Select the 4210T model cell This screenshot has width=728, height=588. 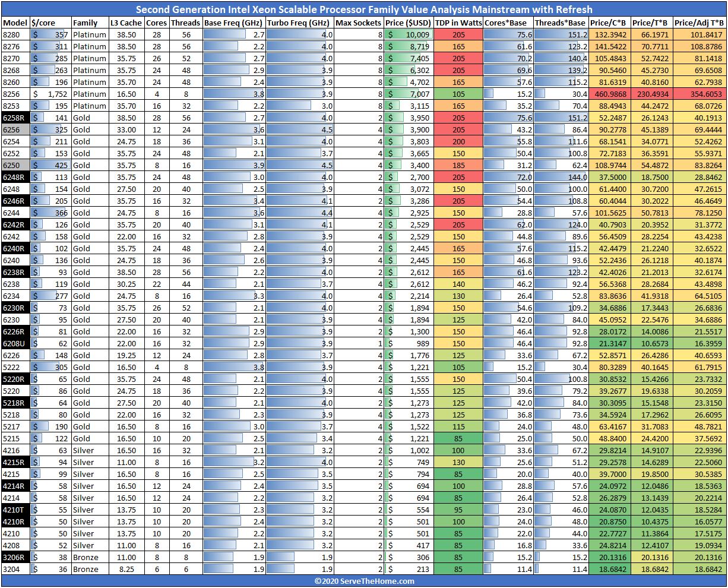click(x=15, y=510)
